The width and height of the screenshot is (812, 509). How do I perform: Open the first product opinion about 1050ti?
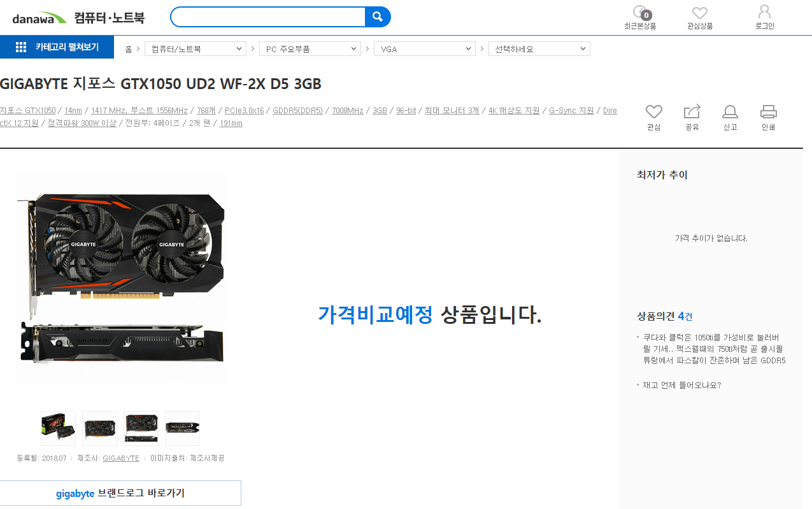coord(714,349)
